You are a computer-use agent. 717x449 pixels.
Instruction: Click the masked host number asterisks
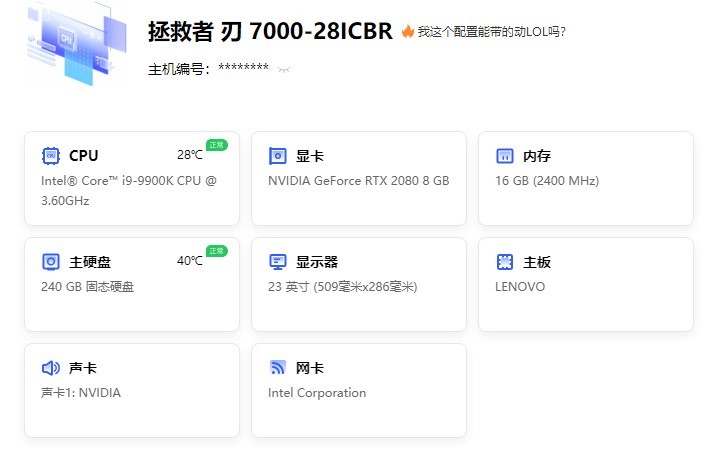tap(243, 69)
